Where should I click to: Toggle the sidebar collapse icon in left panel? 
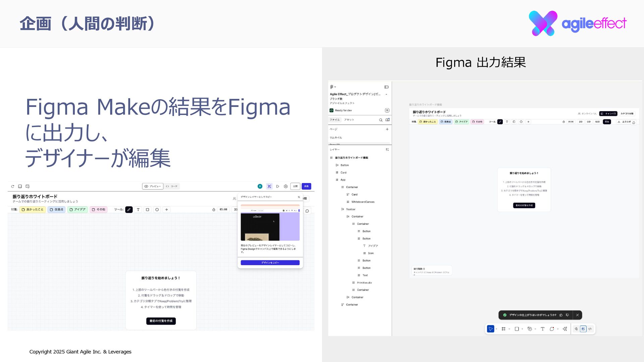tap(386, 87)
